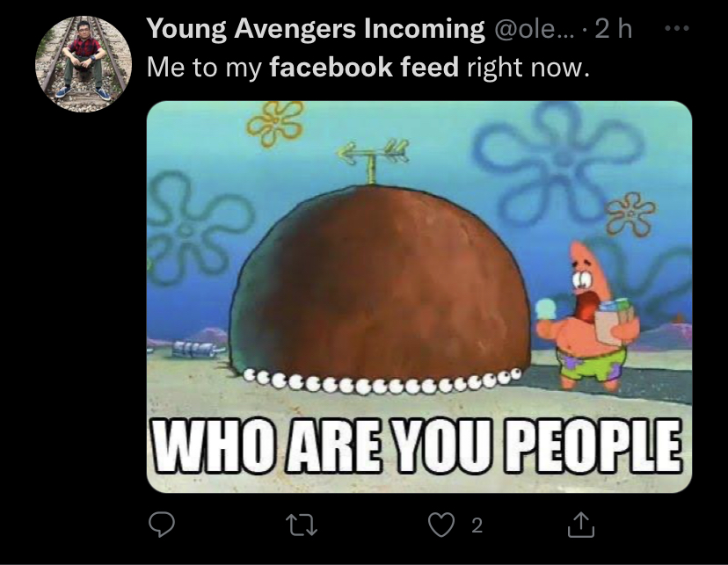Open the author's profile picture
The width and height of the screenshot is (728, 565).
pyautogui.click(x=84, y=64)
